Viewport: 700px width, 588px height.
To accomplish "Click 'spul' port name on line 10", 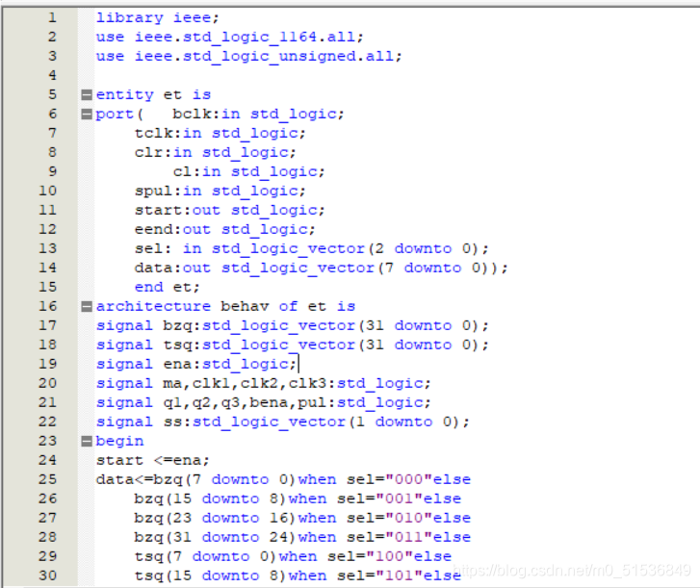I will point(153,191).
